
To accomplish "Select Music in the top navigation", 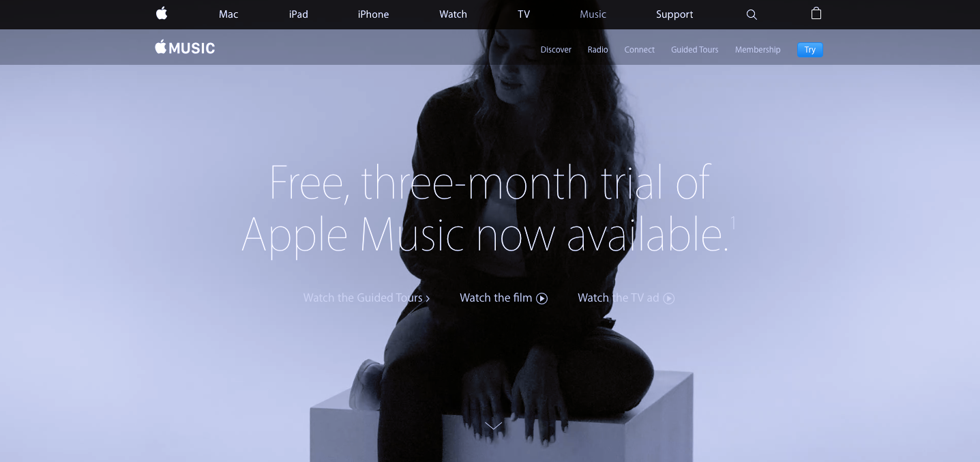I will pos(593,14).
